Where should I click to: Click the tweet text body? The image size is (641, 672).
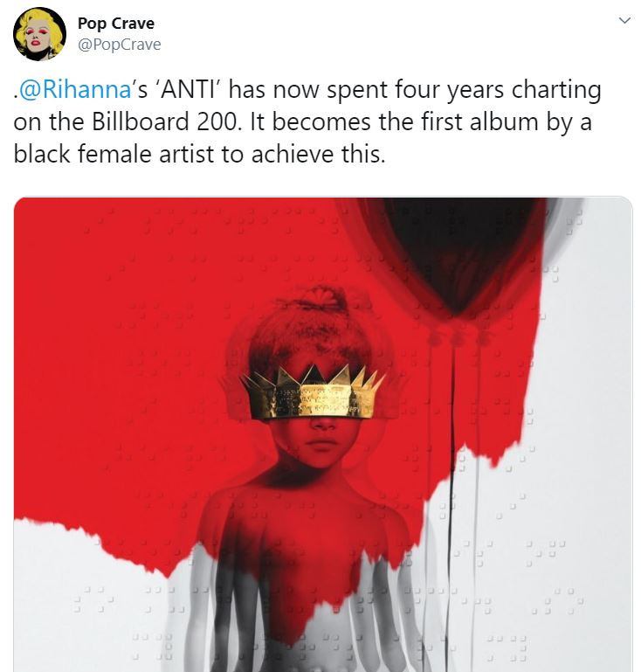(x=307, y=121)
